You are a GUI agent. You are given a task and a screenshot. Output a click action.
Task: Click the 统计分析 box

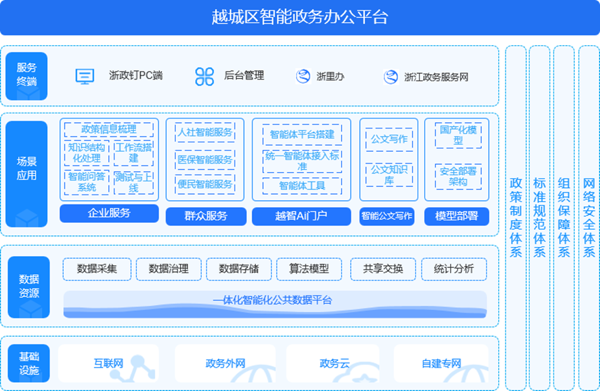pyautogui.click(x=454, y=269)
